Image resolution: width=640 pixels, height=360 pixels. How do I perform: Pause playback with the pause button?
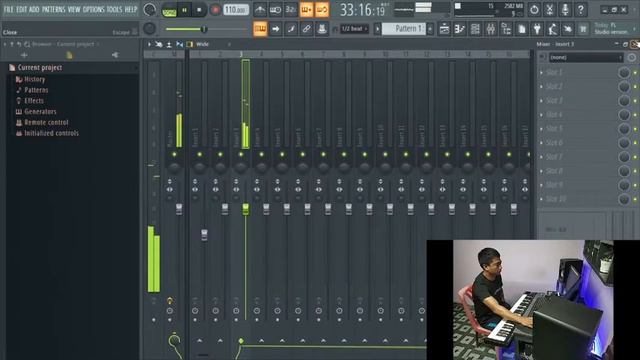coord(184,10)
